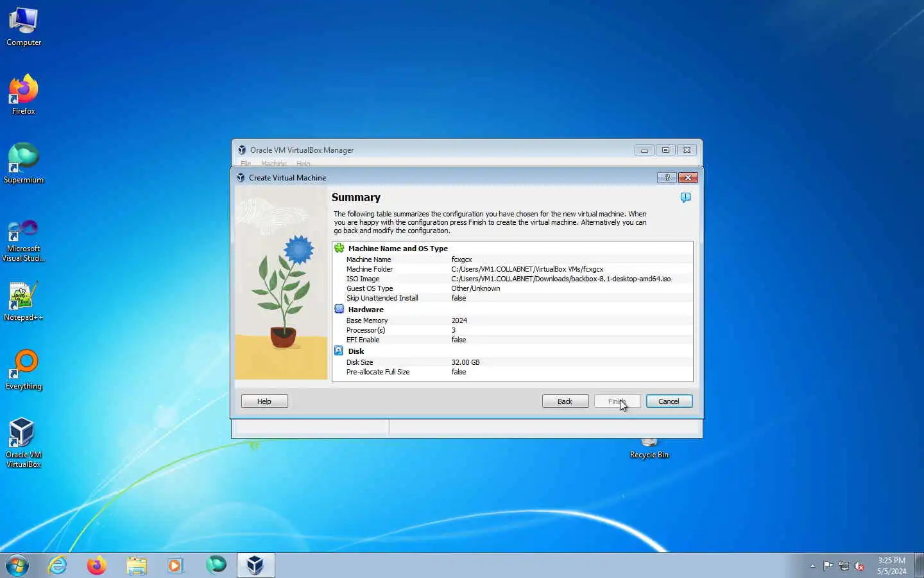Open the Everything search shortcut
The image size is (924, 578).
tap(24, 369)
